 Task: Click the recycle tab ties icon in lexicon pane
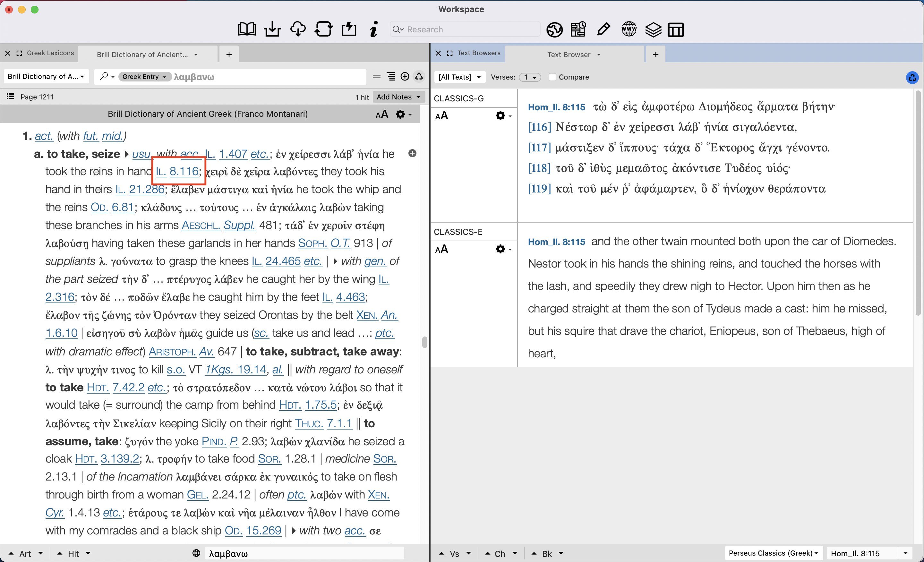(x=419, y=76)
